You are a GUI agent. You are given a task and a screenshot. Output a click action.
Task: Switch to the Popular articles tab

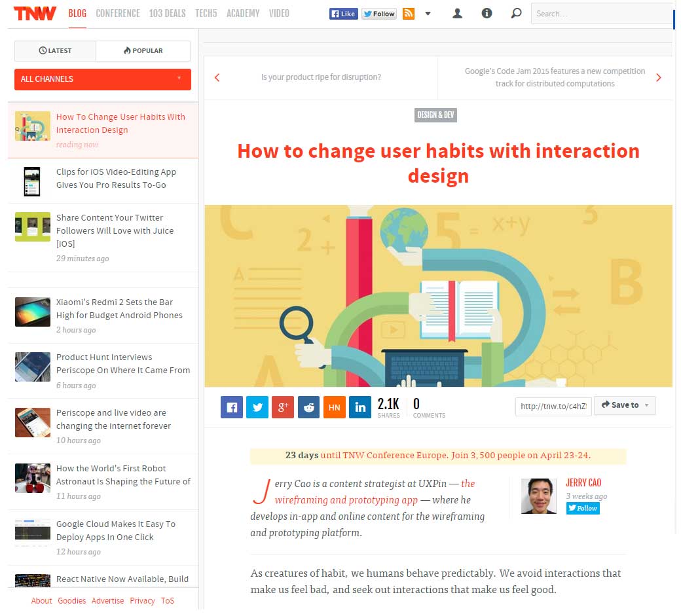pyautogui.click(x=143, y=50)
